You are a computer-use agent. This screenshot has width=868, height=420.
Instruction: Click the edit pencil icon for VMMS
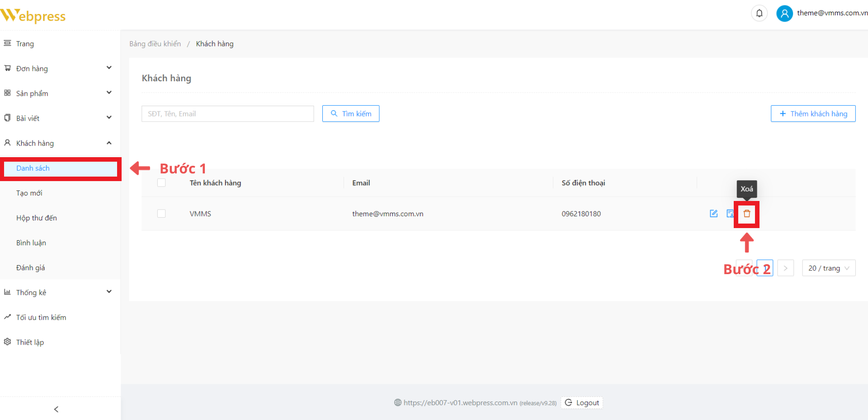click(713, 214)
